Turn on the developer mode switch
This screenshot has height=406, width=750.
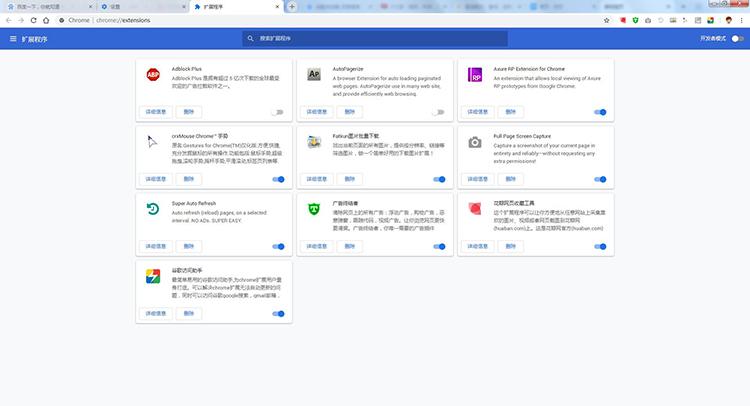coord(737,39)
